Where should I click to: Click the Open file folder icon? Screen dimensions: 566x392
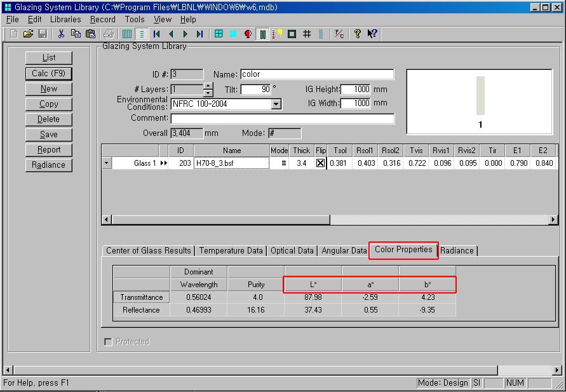pos(28,34)
